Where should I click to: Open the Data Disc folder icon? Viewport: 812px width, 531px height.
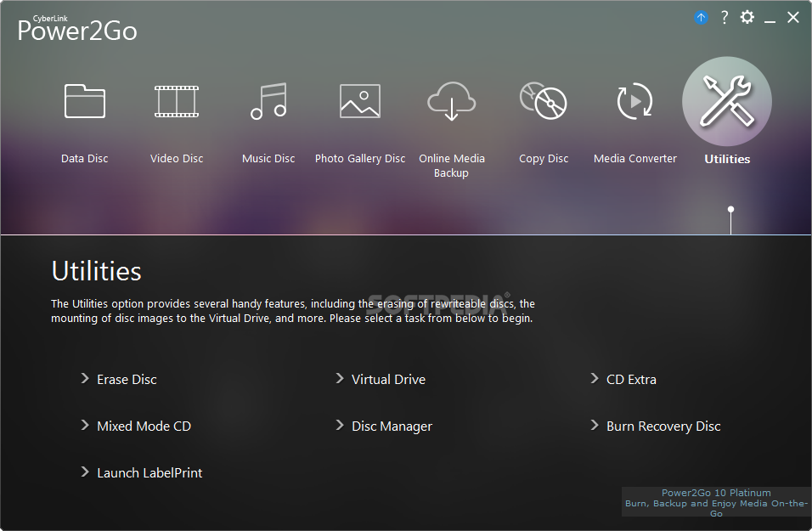(x=85, y=101)
